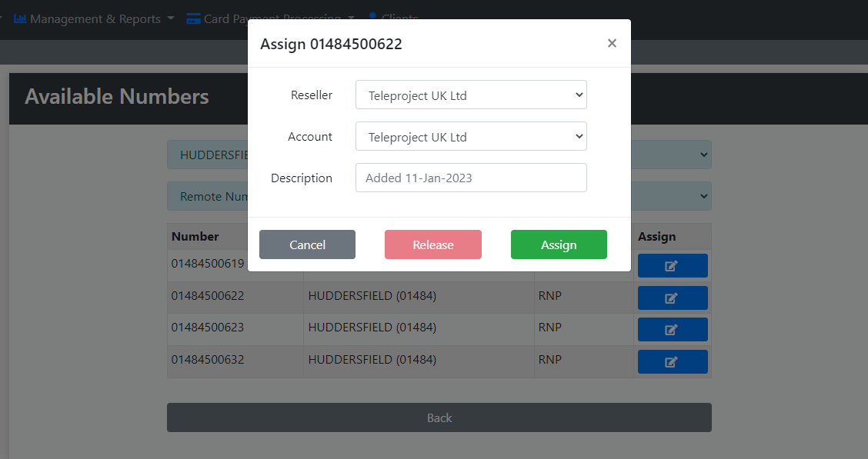Click the green Assign button
868x459 pixels.
coord(559,244)
